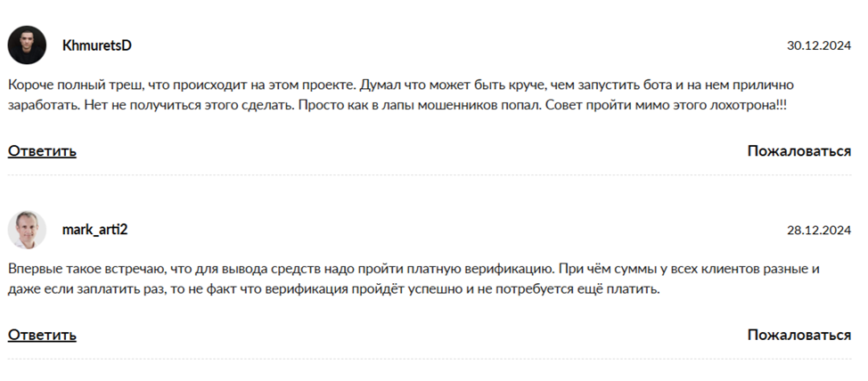Click mark_arti2's profile avatar photo
The height and width of the screenshot is (381, 868).
pyautogui.click(x=27, y=230)
